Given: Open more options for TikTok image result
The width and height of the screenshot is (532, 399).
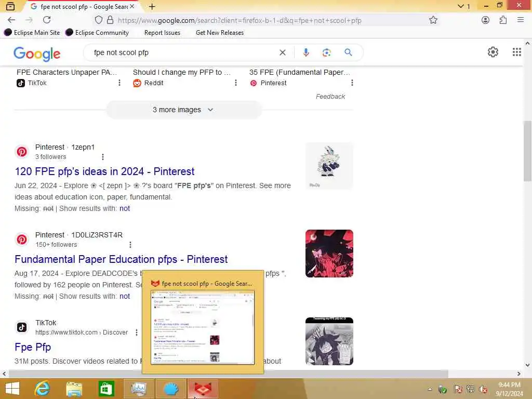Looking at the screenshot, I should [x=119, y=83].
